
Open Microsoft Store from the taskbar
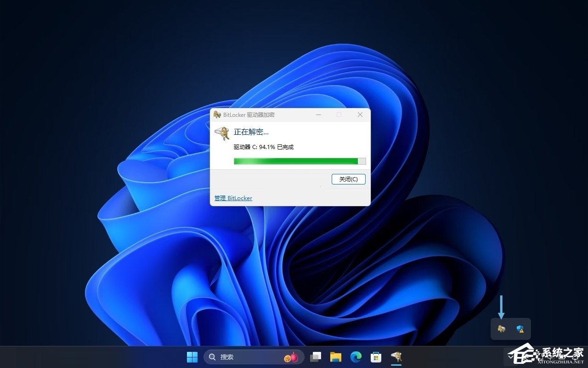pos(376,356)
